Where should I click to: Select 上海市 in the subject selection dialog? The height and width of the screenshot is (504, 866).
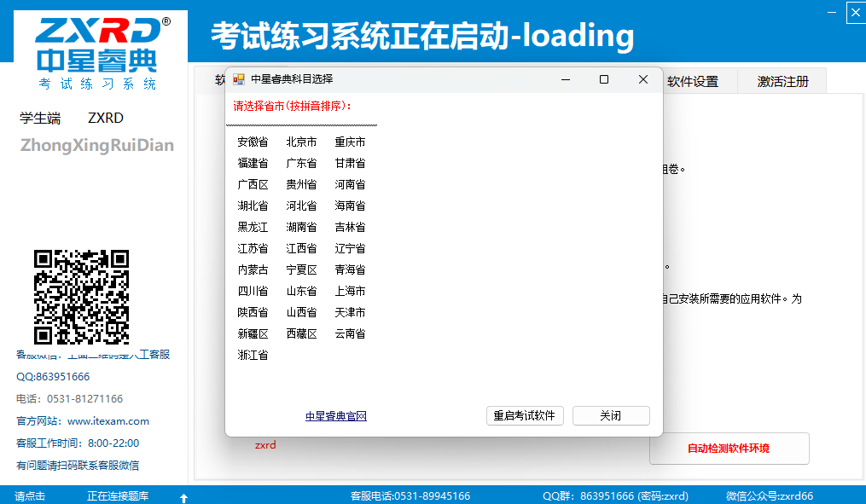click(x=348, y=291)
